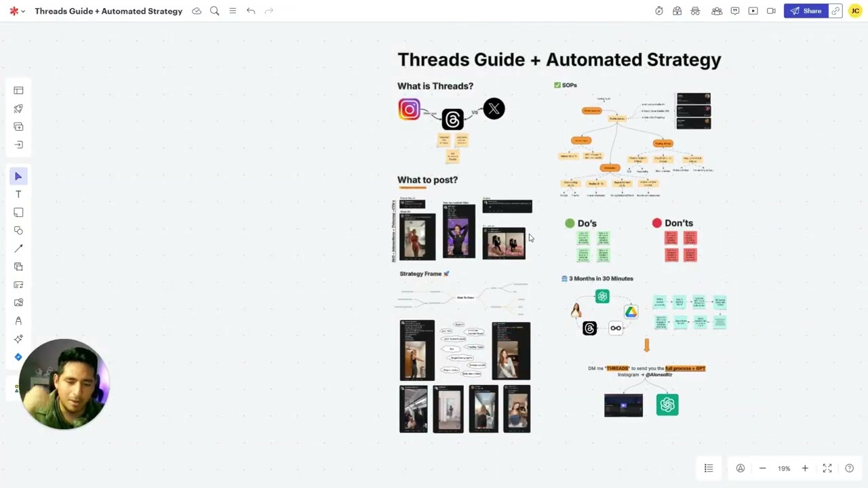Select the image insert tool
The image size is (868, 488).
[x=18, y=302]
